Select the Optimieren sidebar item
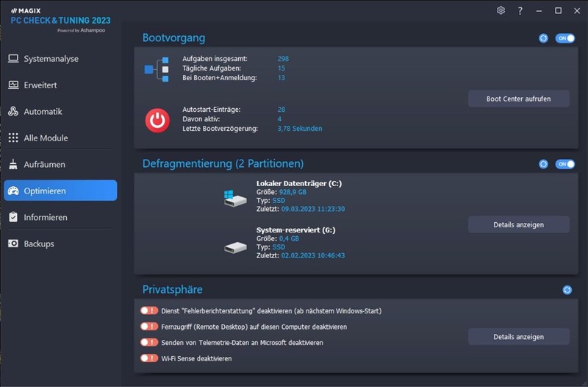 [60, 191]
